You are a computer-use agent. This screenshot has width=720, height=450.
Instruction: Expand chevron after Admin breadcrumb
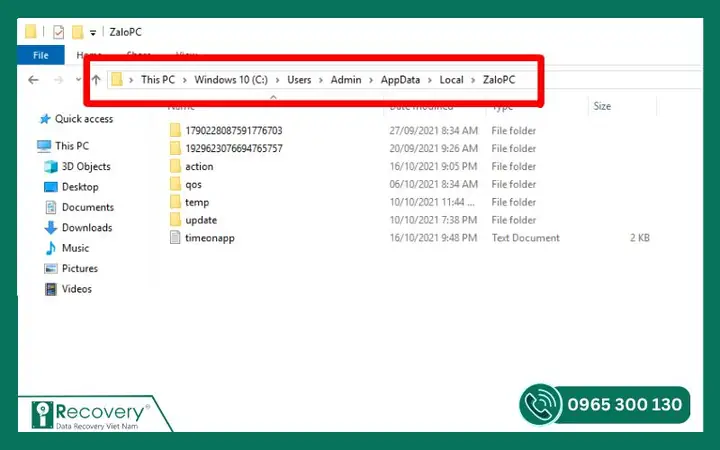371,80
